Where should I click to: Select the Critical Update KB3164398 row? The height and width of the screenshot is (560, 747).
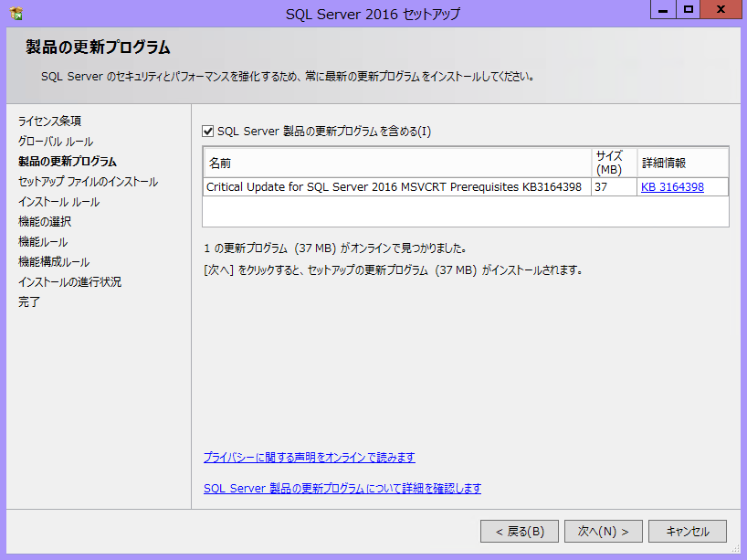tap(394, 187)
